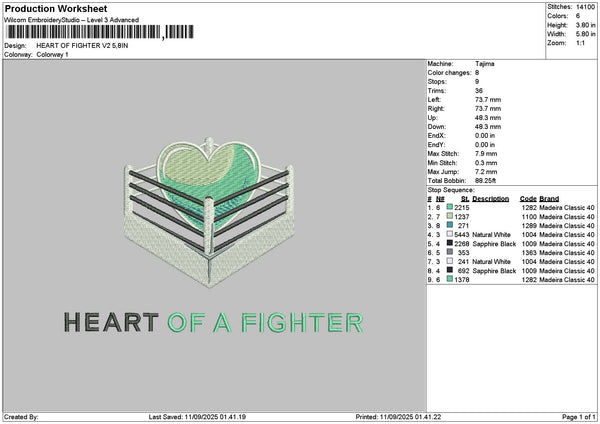Viewport: 600px width, 424px height.
Task: Click the Sapphire Black swatch in row 5
Action: click(x=450, y=243)
